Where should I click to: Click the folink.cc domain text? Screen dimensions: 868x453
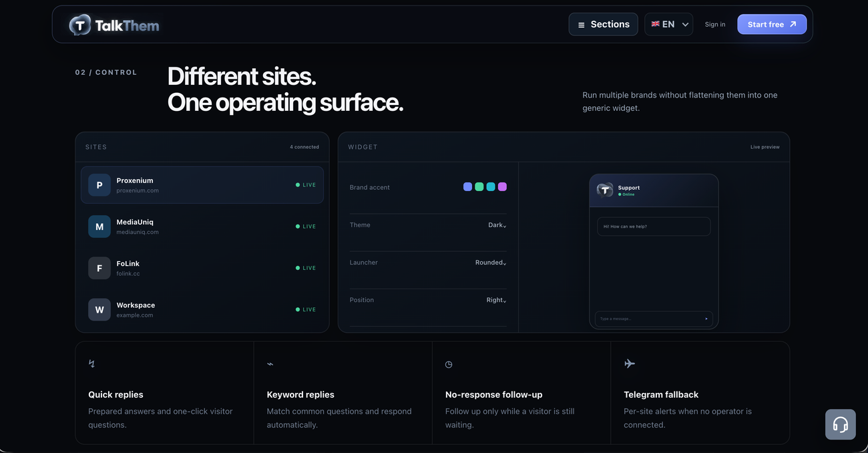pos(128,273)
